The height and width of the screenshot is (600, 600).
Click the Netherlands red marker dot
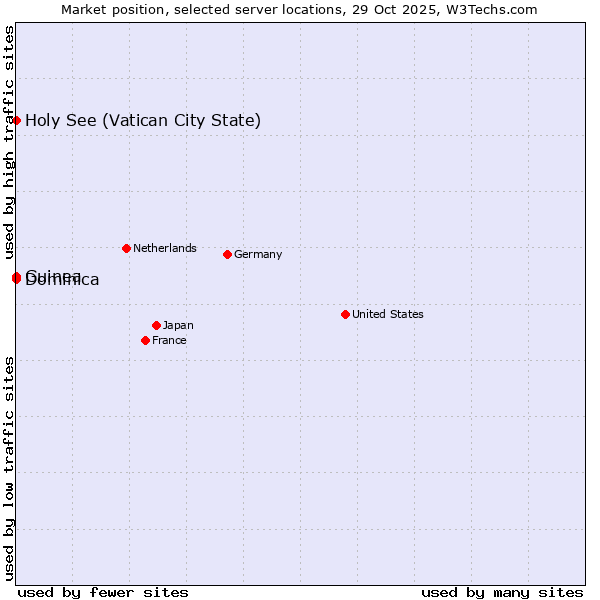[126, 248]
